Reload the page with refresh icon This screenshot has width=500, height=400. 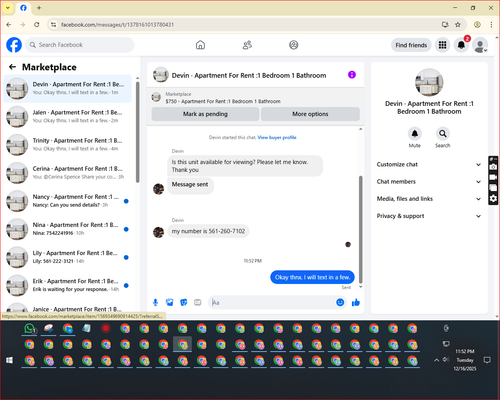pos(37,25)
